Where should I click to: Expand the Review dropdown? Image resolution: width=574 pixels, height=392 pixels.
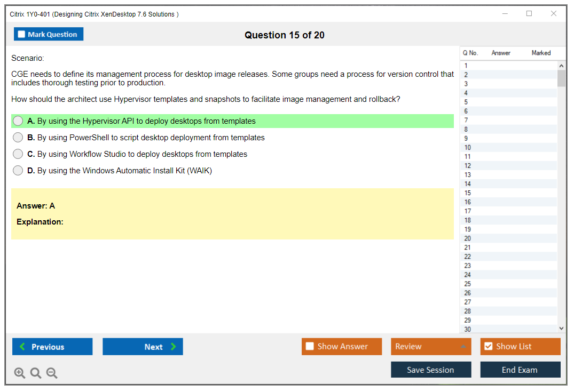click(463, 347)
